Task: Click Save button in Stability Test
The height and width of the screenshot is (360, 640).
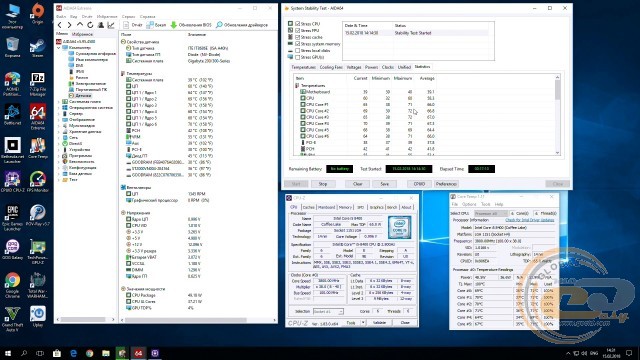Action: point(384,184)
